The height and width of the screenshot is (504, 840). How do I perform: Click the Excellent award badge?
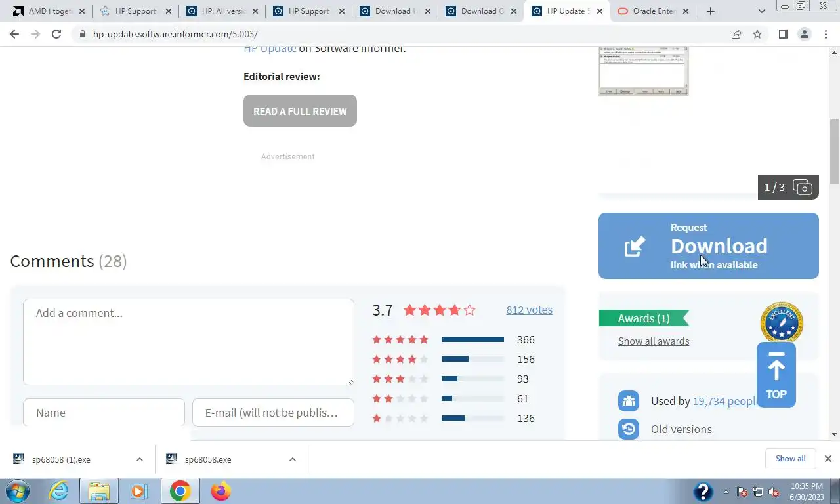click(x=782, y=322)
